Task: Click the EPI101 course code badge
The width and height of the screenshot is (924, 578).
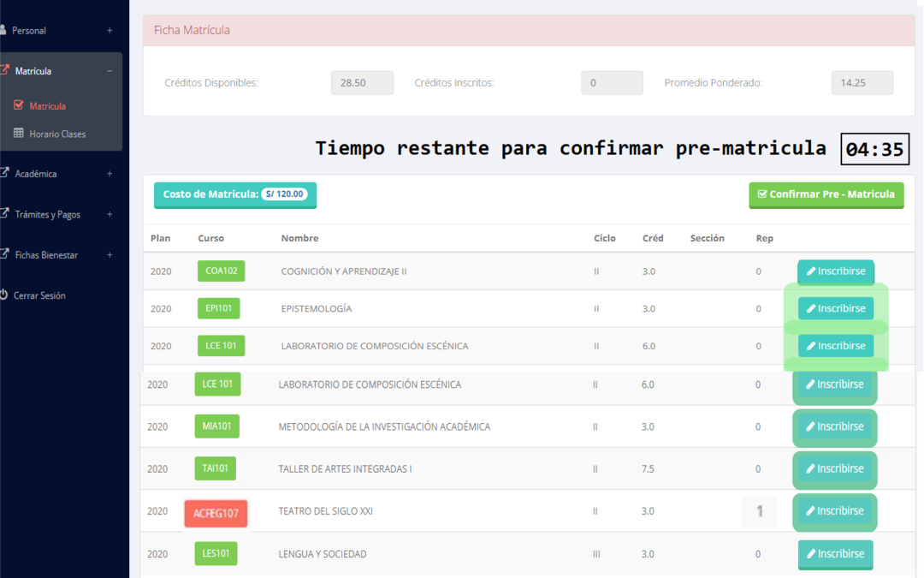Action: [219, 308]
